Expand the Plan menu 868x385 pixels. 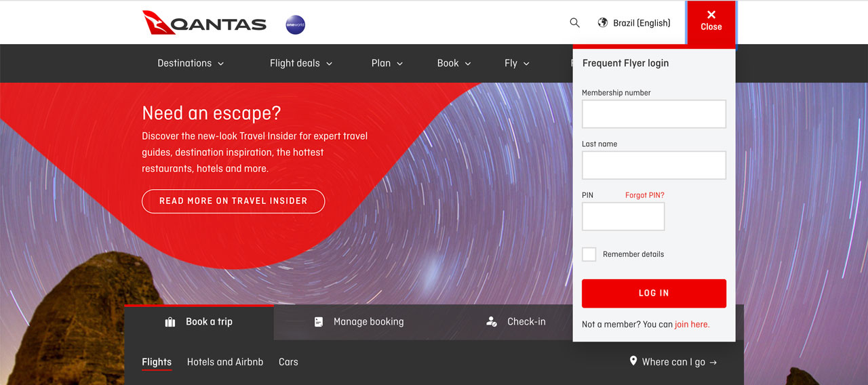(x=387, y=63)
